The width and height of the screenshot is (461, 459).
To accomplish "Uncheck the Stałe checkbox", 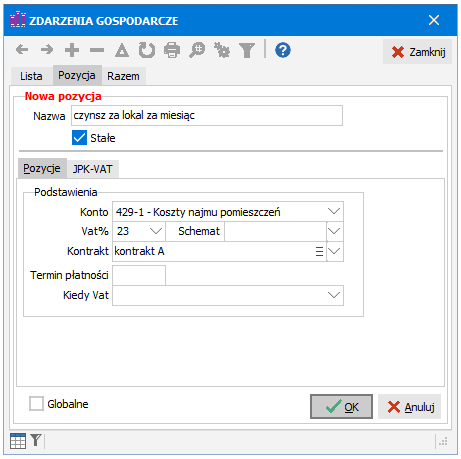I will tap(79, 138).
